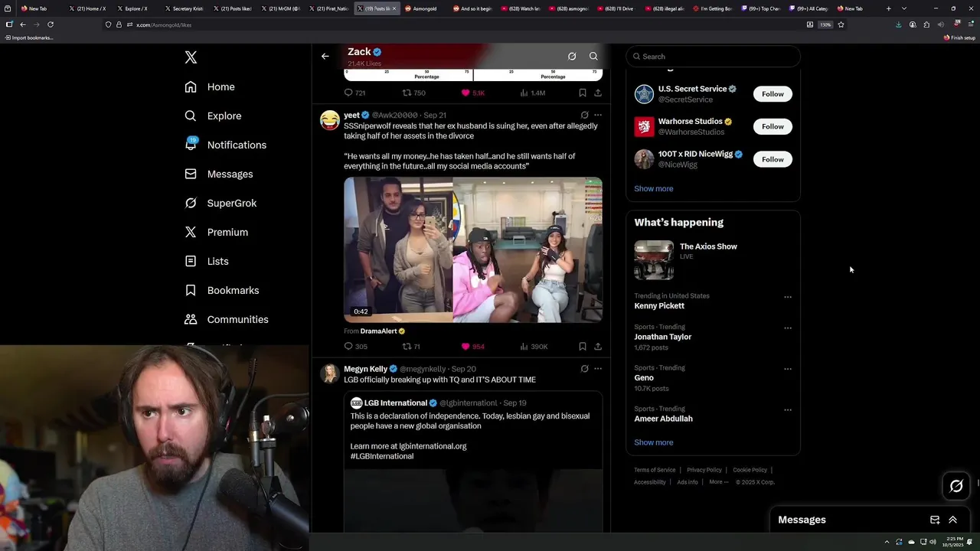This screenshot has height=551, width=980.
Task: Open Megyn Kelly's profile avatar
Action: click(330, 373)
